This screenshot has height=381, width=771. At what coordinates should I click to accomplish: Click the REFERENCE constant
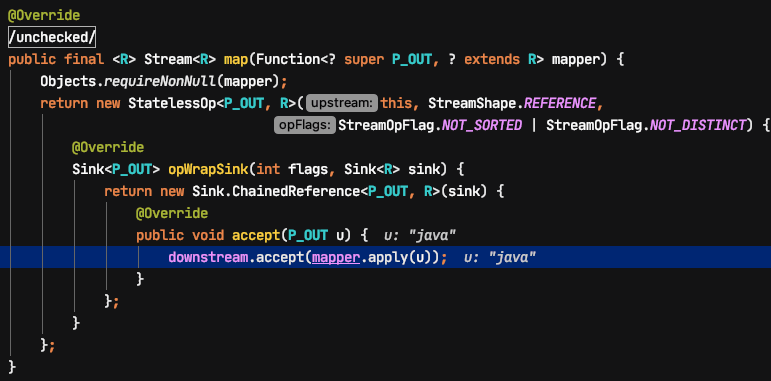560,104
